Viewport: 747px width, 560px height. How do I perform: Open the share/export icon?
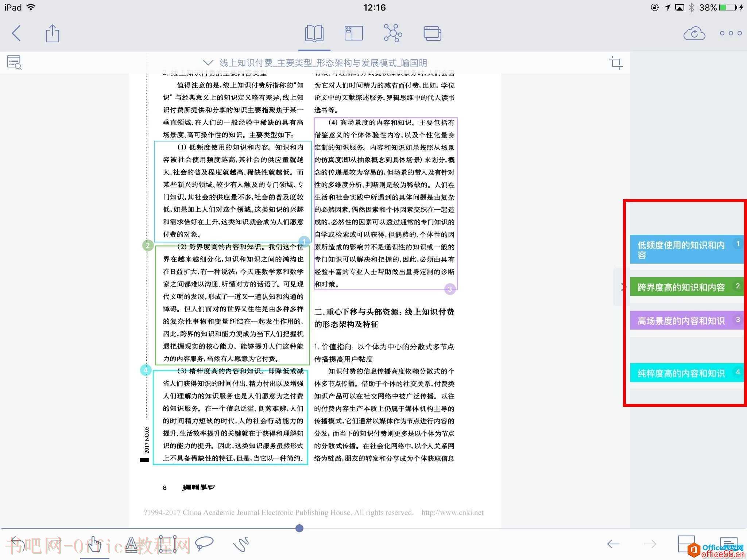pyautogui.click(x=52, y=34)
